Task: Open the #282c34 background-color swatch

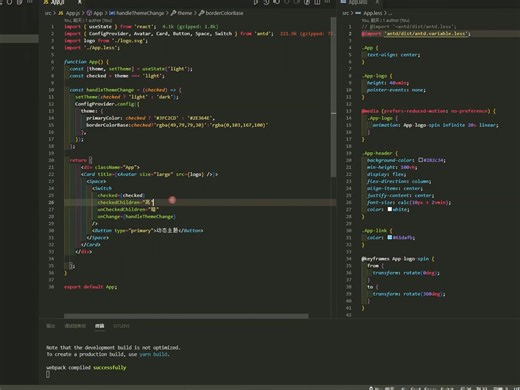Action: click(421, 160)
